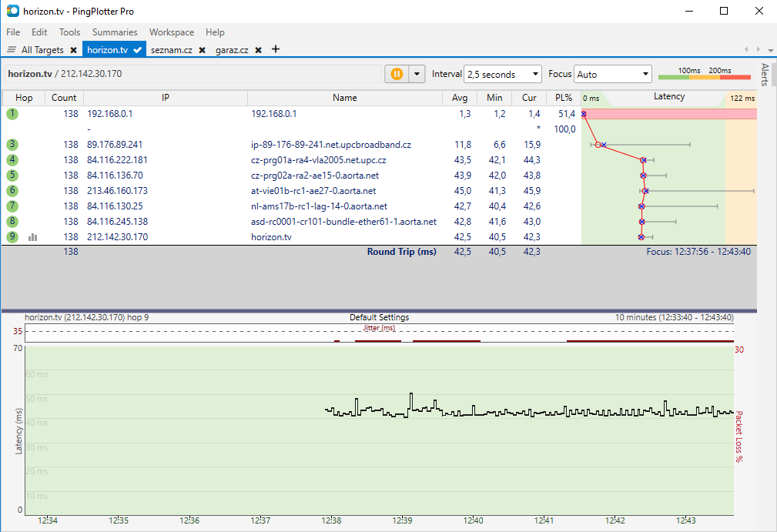Sort by the PL% column header

point(563,98)
